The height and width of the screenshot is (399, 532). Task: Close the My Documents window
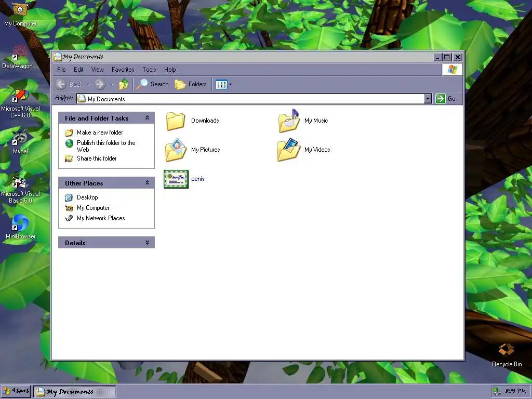point(458,57)
